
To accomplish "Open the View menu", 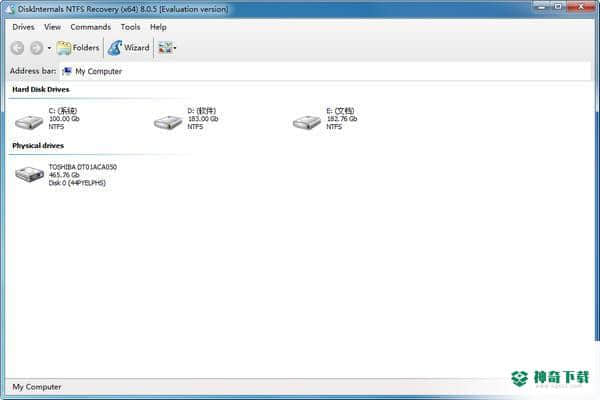I will (52, 27).
